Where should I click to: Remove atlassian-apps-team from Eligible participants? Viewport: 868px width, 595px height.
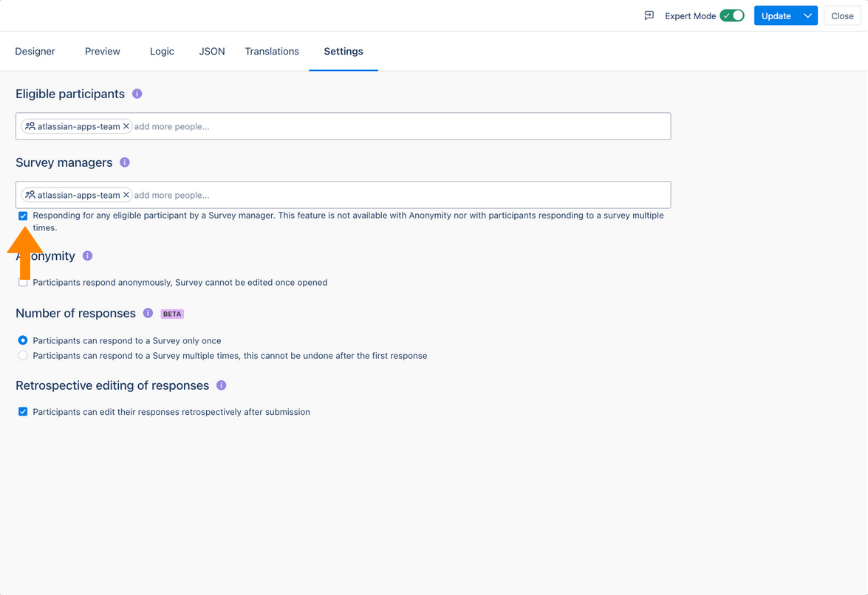[126, 126]
